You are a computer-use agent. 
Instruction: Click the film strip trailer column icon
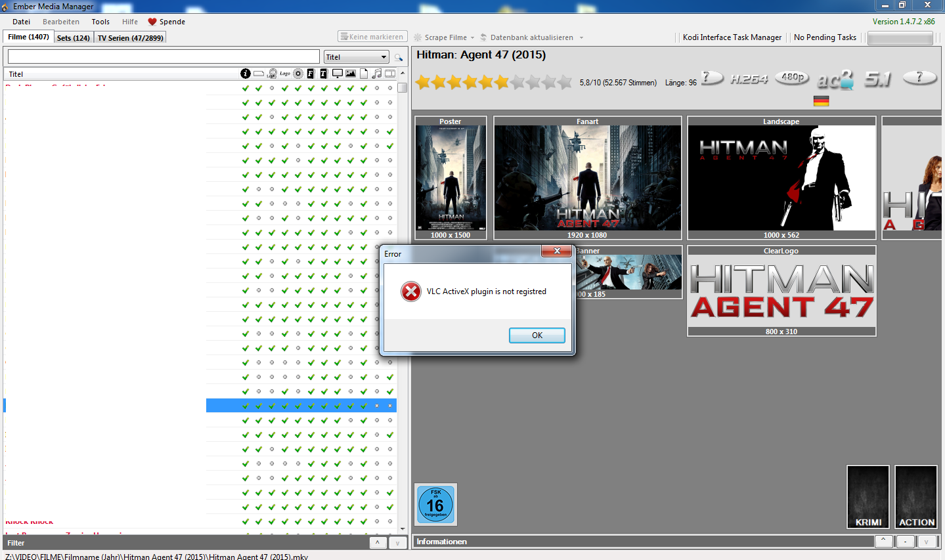390,74
